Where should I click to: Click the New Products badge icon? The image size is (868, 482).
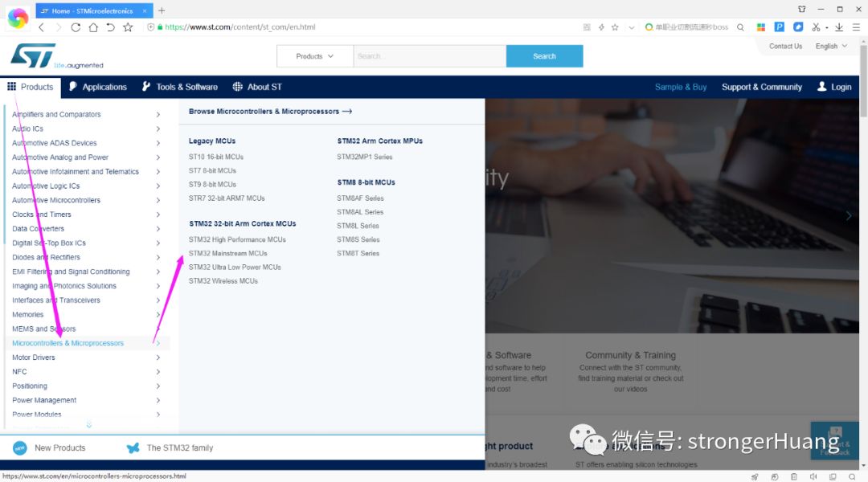pos(20,447)
